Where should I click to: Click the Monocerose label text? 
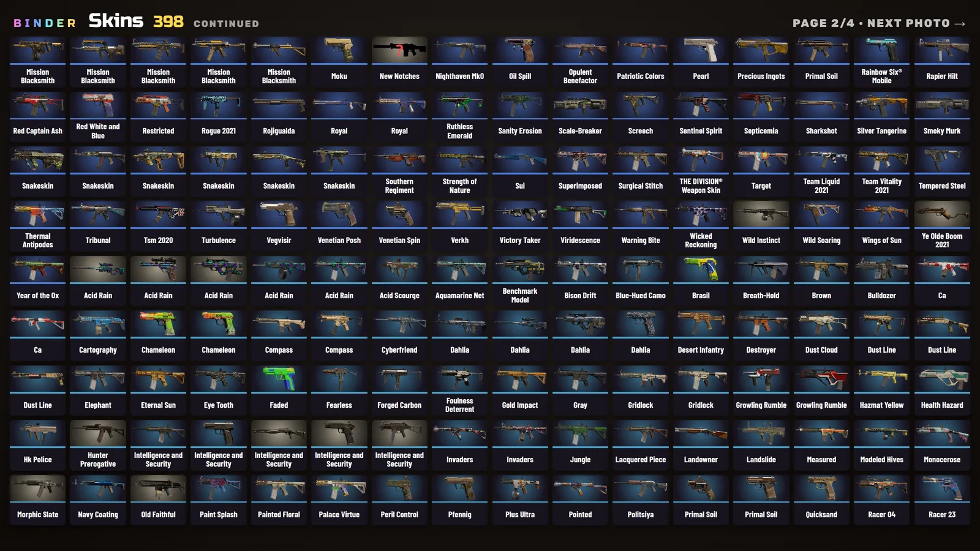942,460
